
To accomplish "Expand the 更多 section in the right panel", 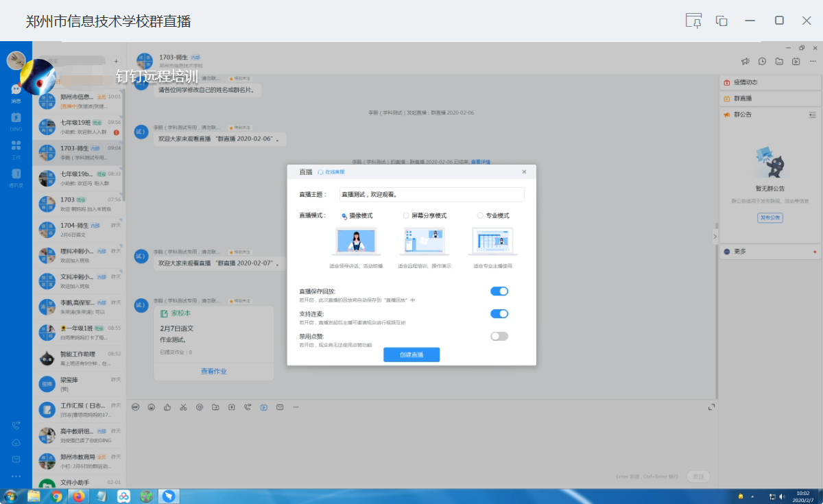I will [771, 252].
